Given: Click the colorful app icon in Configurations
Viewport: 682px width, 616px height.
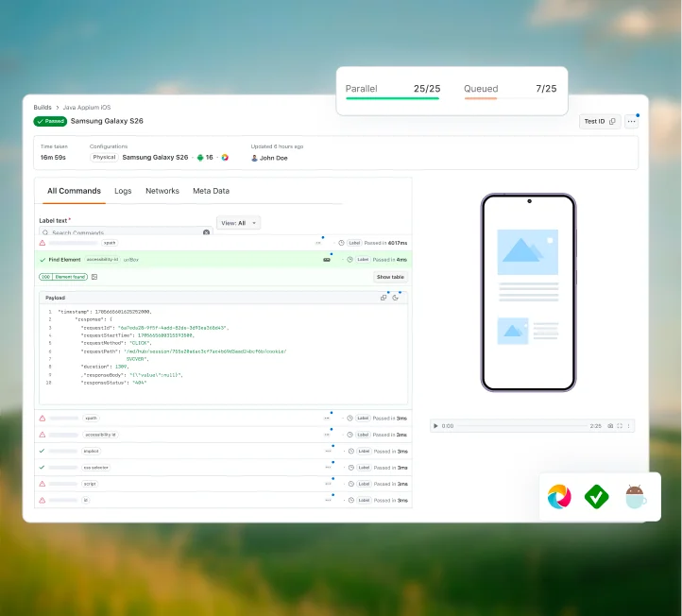Looking at the screenshot, I should pyautogui.click(x=225, y=158).
